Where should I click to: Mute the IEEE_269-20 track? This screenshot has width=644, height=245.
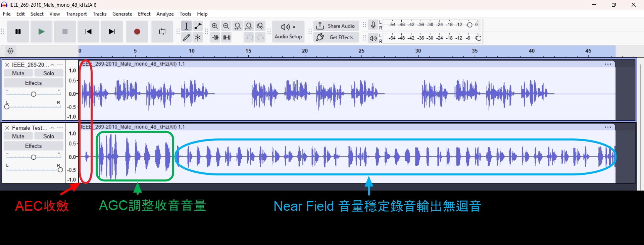18,73
